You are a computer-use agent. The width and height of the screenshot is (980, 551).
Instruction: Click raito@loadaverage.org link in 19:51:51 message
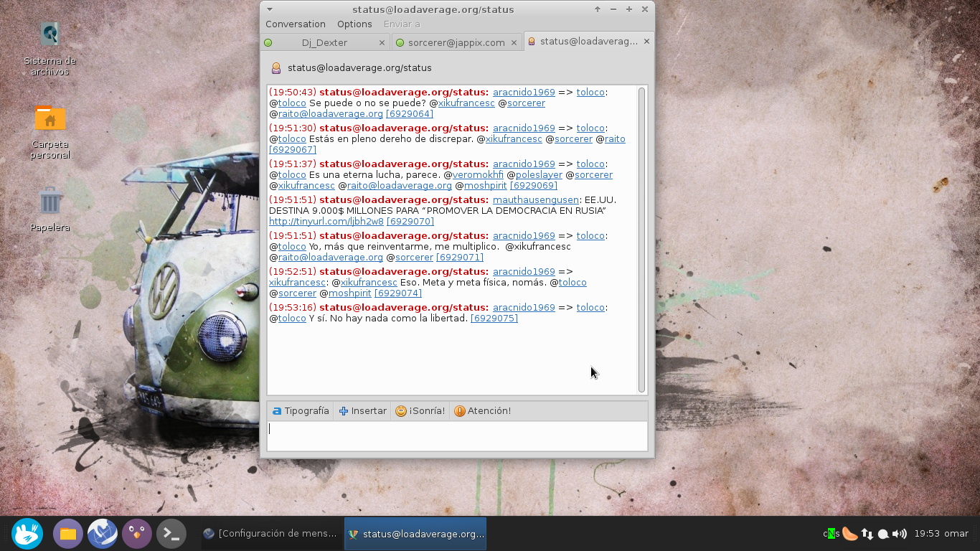coord(331,258)
